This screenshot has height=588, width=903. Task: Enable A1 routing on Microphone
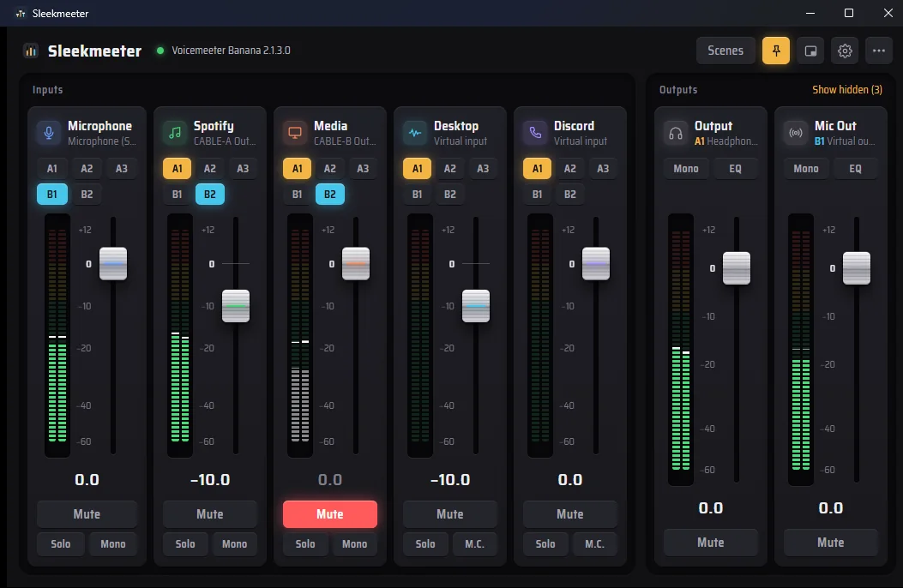click(51, 169)
